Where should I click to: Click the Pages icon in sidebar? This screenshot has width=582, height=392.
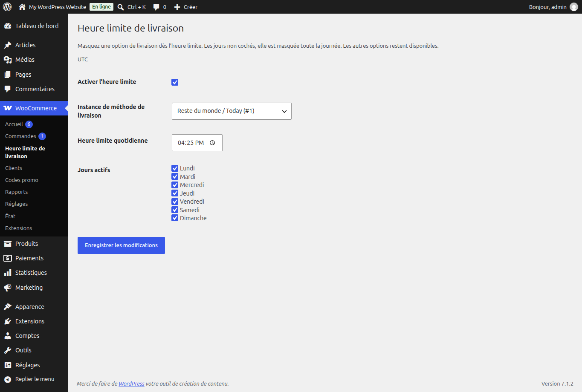coord(8,75)
